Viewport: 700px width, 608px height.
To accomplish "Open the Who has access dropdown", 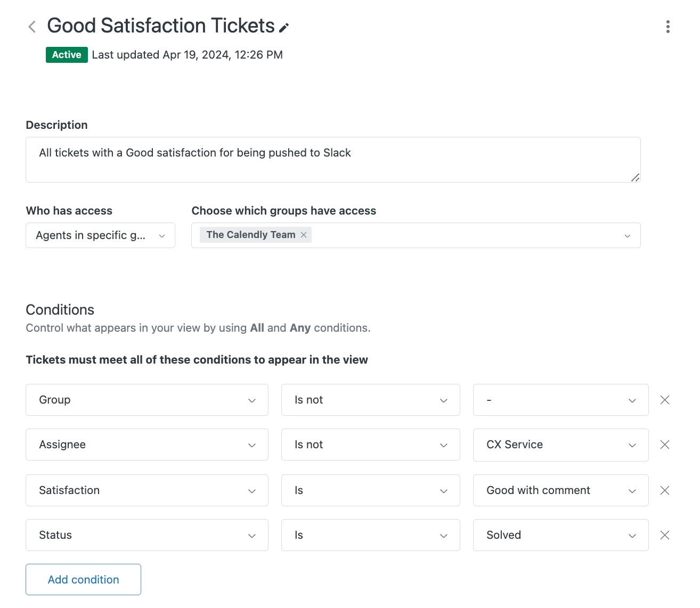I will (100, 235).
